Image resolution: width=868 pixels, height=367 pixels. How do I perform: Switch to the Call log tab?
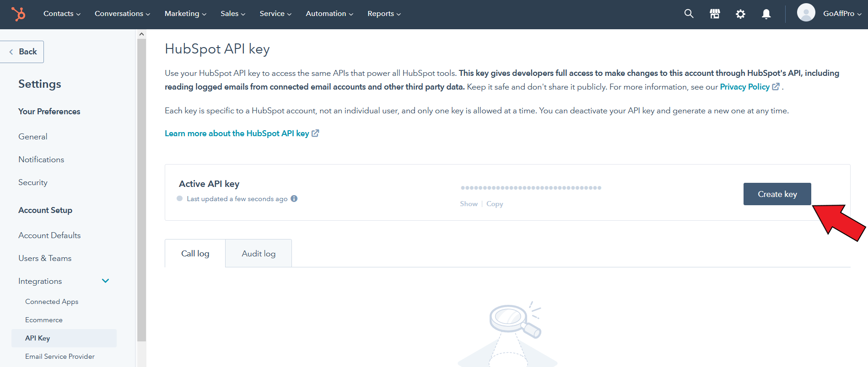[195, 253]
